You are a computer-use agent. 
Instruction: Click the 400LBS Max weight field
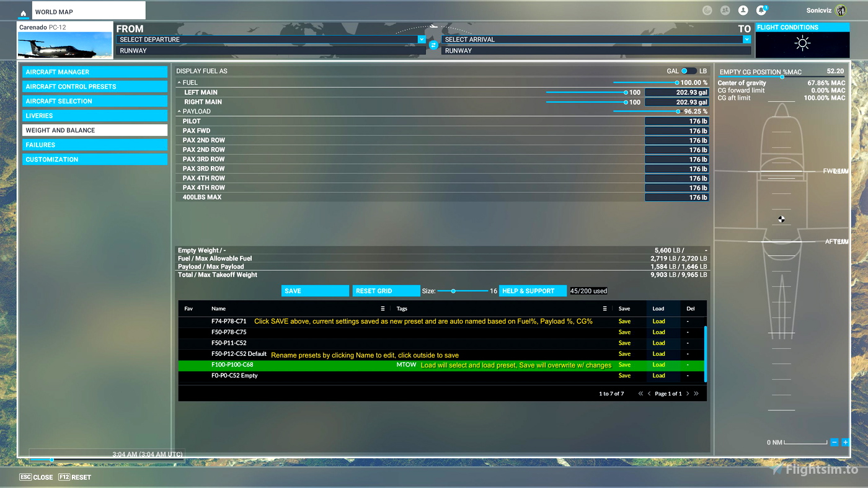point(676,197)
